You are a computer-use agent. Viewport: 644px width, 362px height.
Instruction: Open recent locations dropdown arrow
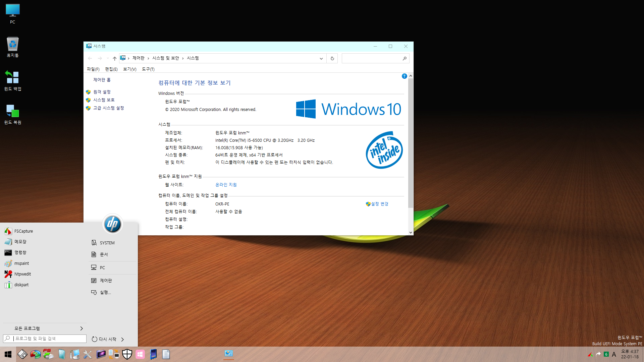point(107,58)
